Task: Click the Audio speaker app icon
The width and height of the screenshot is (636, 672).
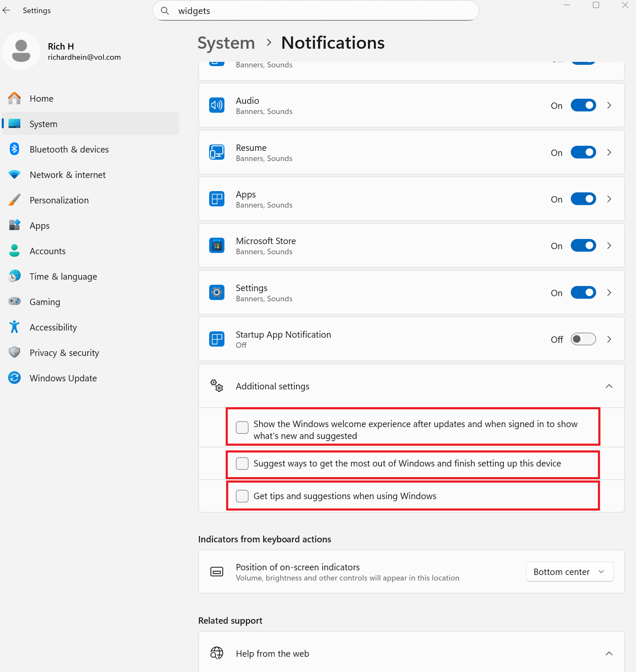Action: [x=217, y=105]
